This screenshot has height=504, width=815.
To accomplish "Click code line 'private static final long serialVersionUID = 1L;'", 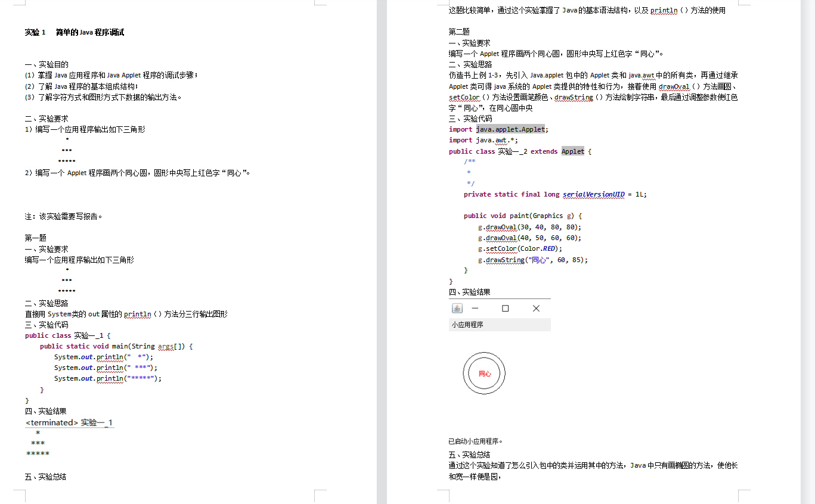I will click(x=555, y=194).
